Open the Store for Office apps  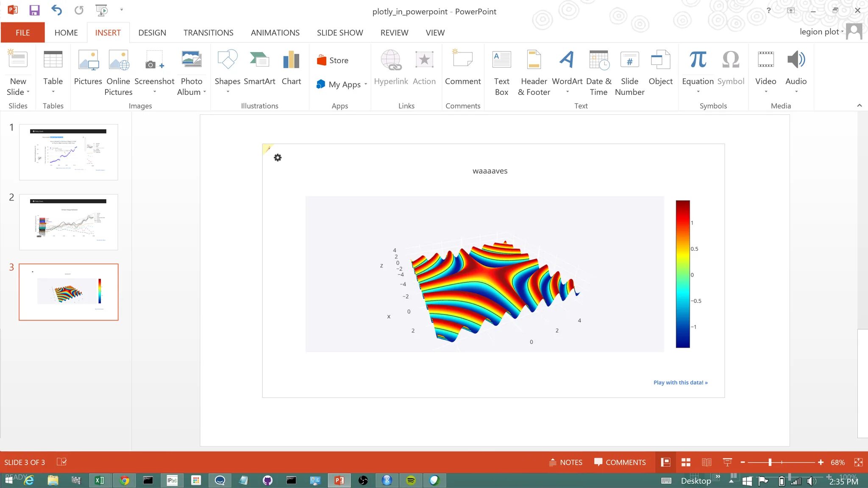[x=333, y=60]
